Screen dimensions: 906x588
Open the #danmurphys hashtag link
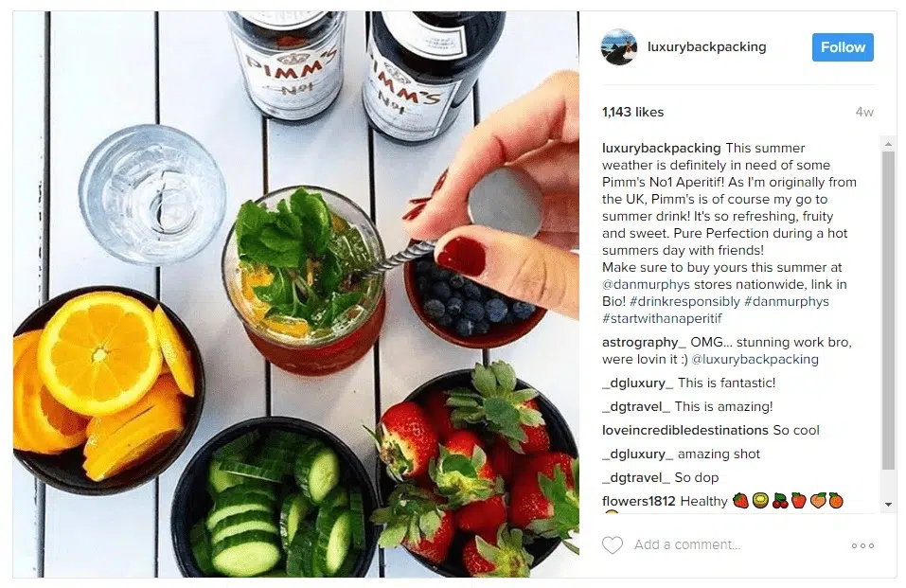click(x=787, y=301)
